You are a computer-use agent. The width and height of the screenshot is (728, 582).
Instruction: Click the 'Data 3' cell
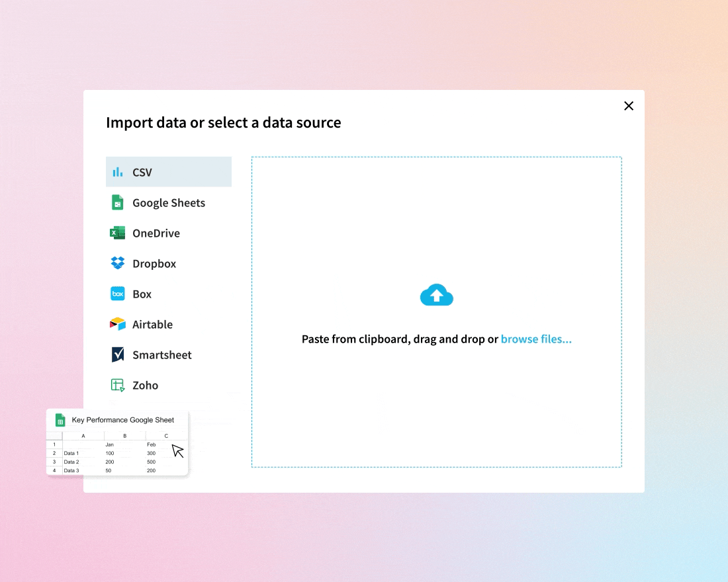point(71,471)
